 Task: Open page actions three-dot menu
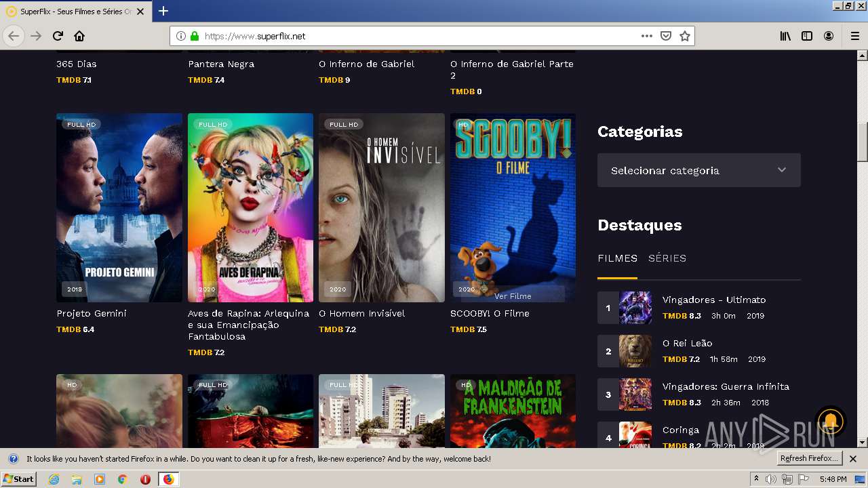click(647, 36)
